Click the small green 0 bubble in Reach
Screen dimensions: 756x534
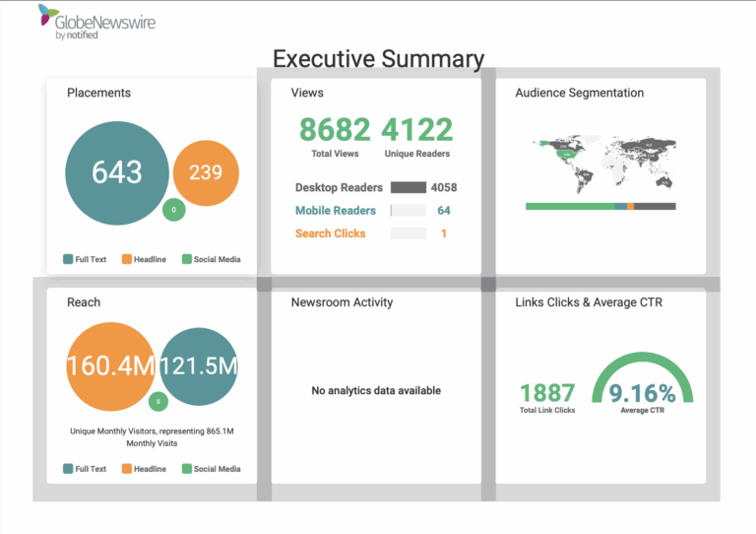pos(157,402)
